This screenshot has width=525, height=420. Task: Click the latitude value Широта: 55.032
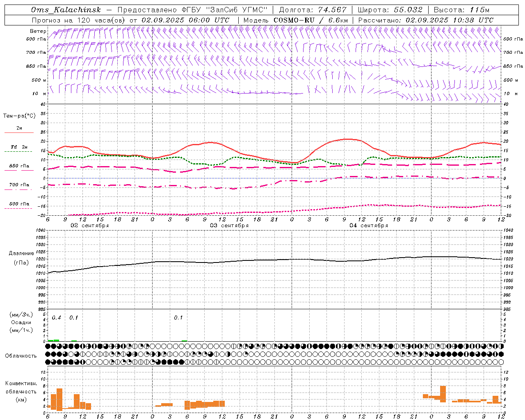pos(390,10)
